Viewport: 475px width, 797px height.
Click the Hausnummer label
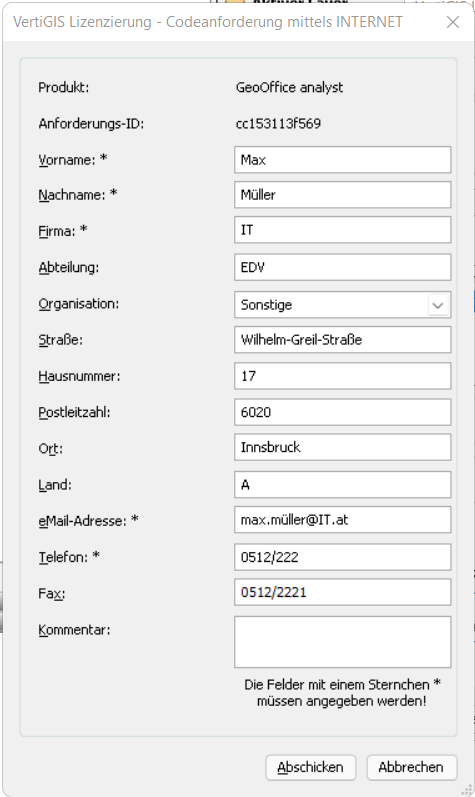point(79,376)
